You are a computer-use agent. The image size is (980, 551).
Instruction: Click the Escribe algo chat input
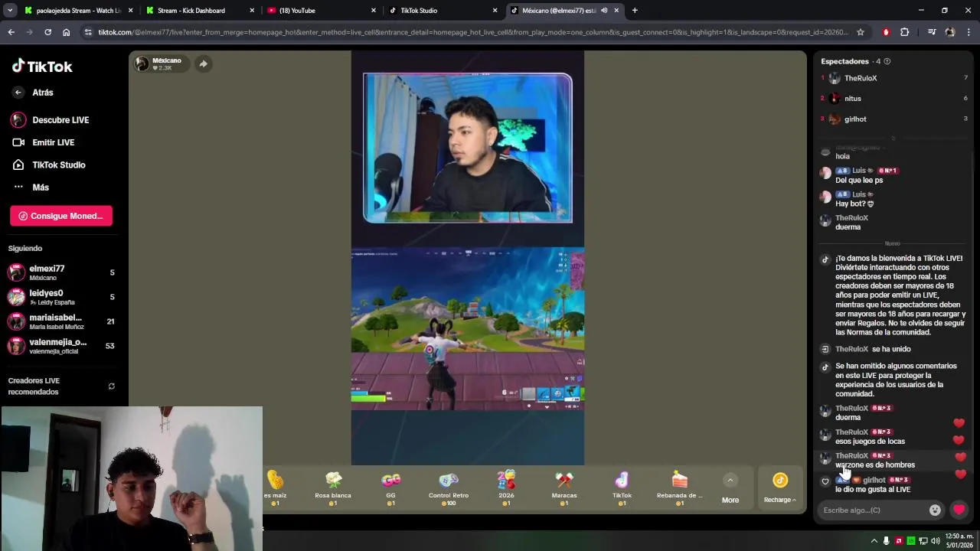(x=873, y=510)
